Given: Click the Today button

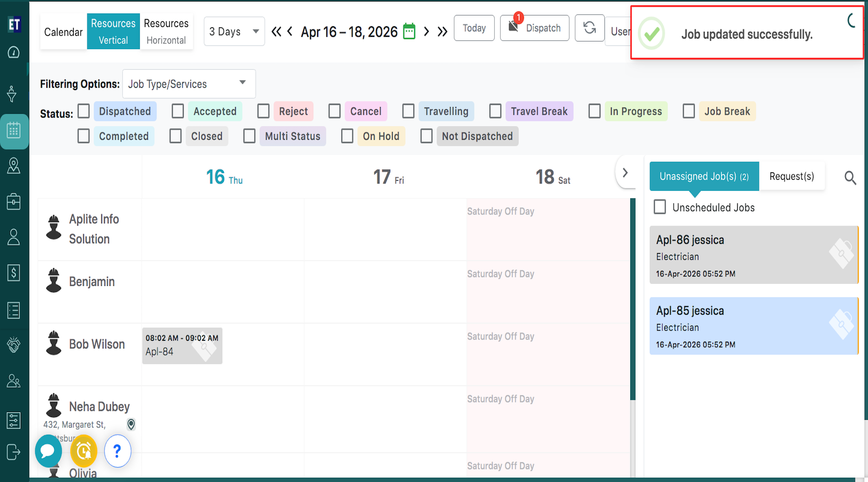Looking at the screenshot, I should [474, 28].
